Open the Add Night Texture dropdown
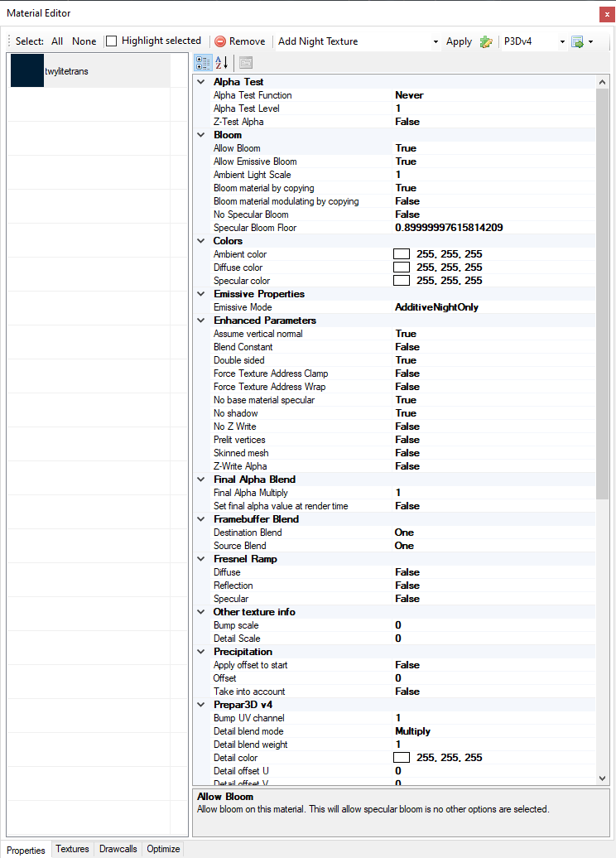Image resolution: width=616 pixels, height=858 pixels. (436, 41)
